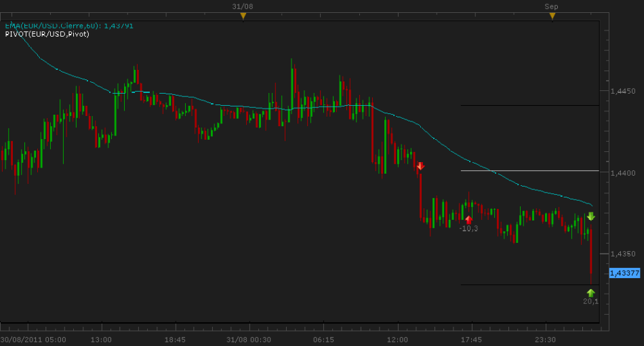
Task: Click the 30/08/2011 05:00 time label
Action: pyautogui.click(x=33, y=339)
